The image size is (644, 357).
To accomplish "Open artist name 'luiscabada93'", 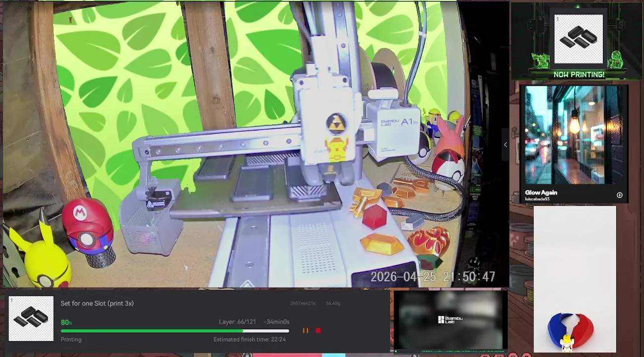I will click(537, 199).
